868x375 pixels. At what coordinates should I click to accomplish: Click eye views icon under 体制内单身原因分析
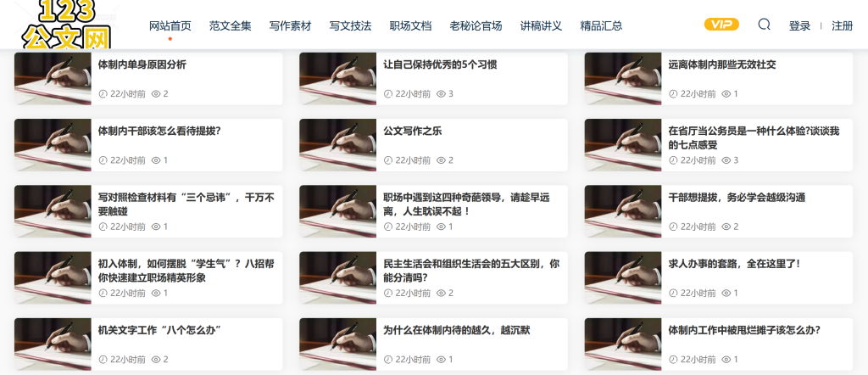click(x=156, y=94)
